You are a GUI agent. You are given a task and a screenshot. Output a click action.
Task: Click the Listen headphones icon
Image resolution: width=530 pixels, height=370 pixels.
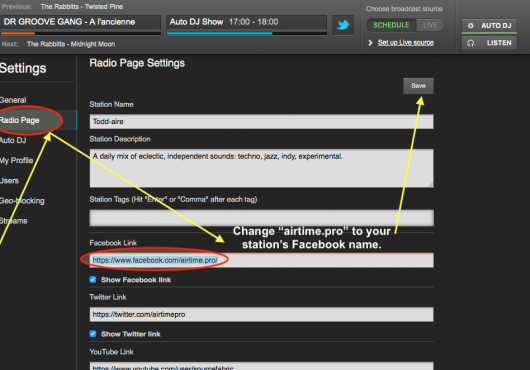[470, 43]
